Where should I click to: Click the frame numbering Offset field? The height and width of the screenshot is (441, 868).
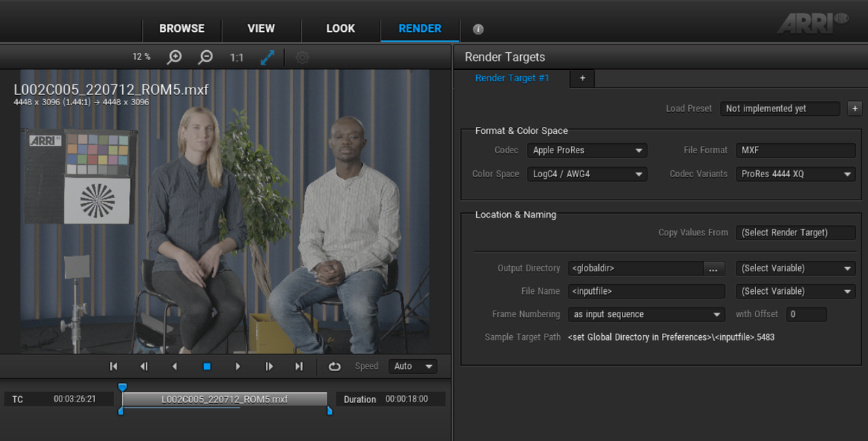[806, 314]
